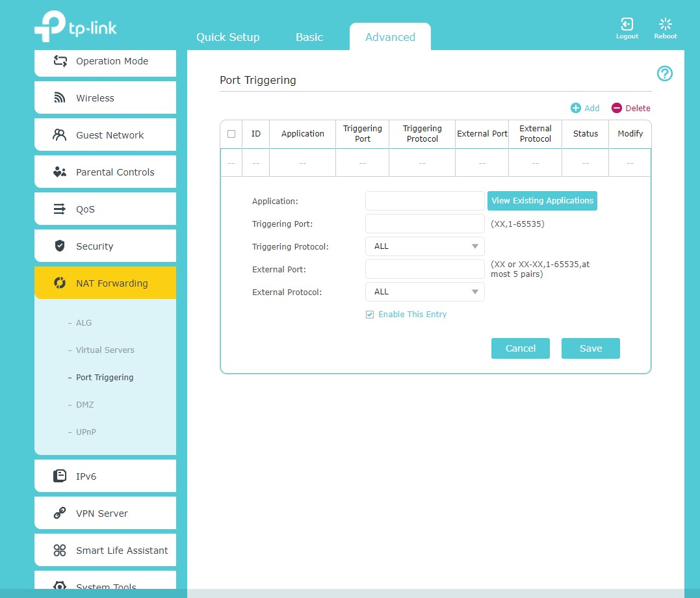Open the IPv6 menu item
Viewport: 700px width, 598px height.
[x=105, y=476]
